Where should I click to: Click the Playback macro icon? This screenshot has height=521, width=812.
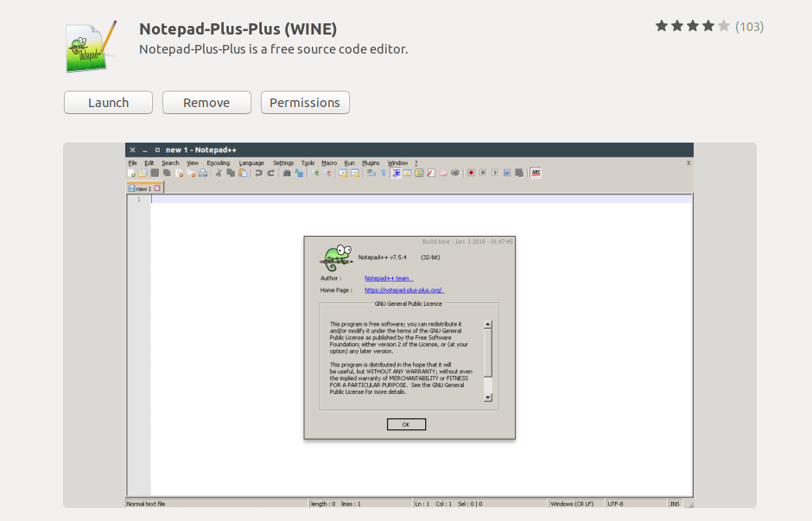[495, 173]
